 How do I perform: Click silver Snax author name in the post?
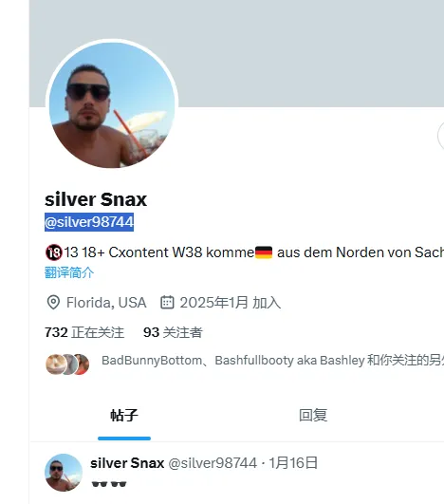coord(127,463)
